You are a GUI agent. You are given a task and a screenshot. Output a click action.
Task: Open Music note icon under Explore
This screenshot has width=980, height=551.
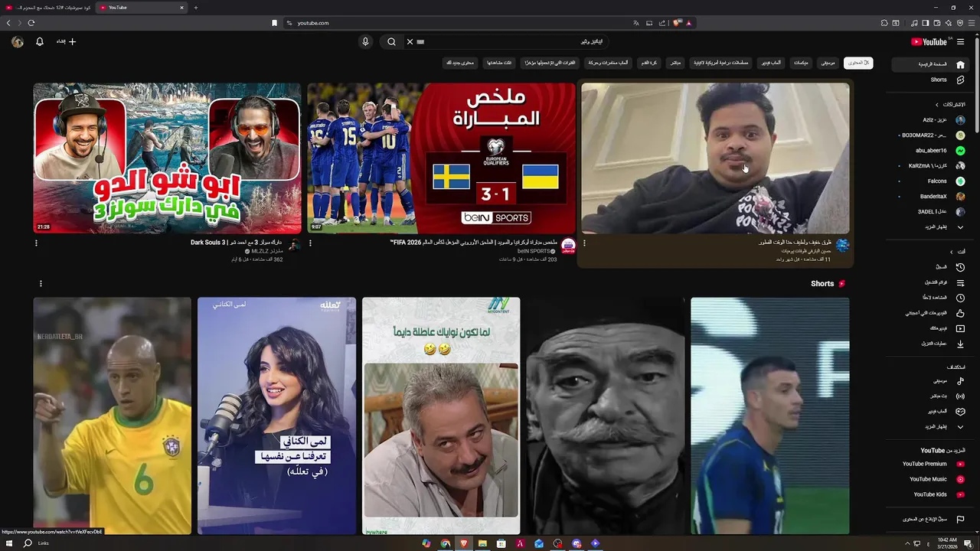tap(960, 380)
